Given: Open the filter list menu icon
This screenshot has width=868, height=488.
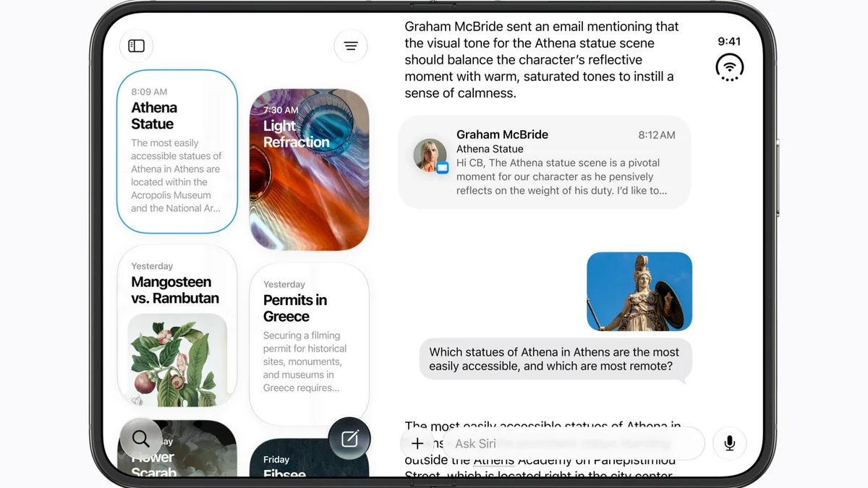Looking at the screenshot, I should point(351,46).
